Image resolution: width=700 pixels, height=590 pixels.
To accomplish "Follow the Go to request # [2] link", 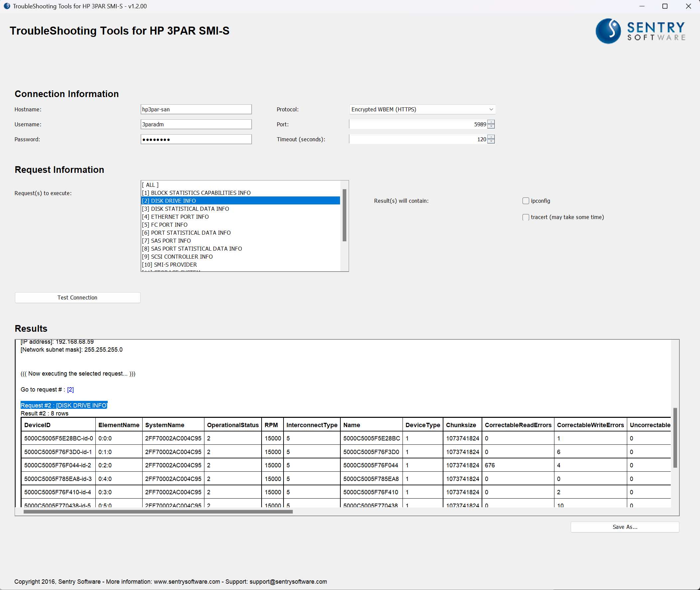I will coord(70,389).
